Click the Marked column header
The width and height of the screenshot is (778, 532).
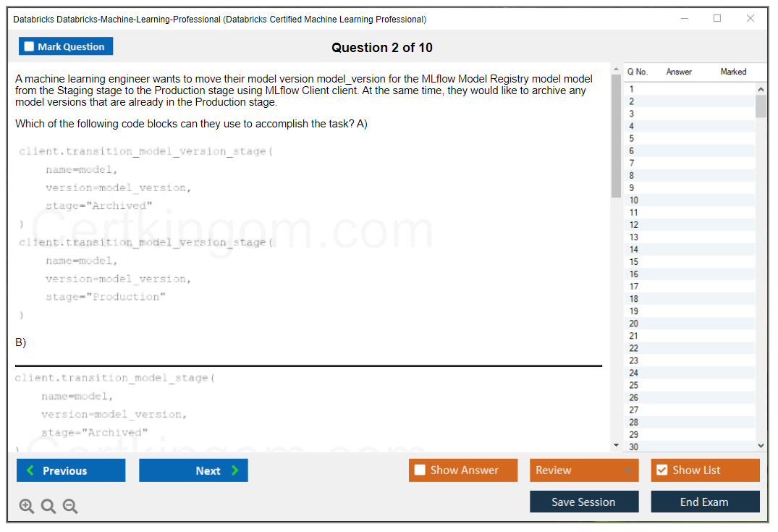click(x=733, y=72)
